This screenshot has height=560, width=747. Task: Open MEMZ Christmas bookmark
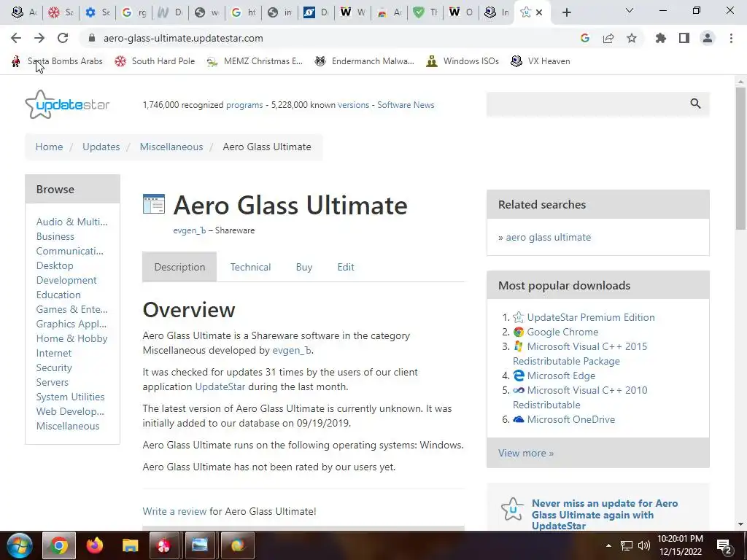pos(255,61)
